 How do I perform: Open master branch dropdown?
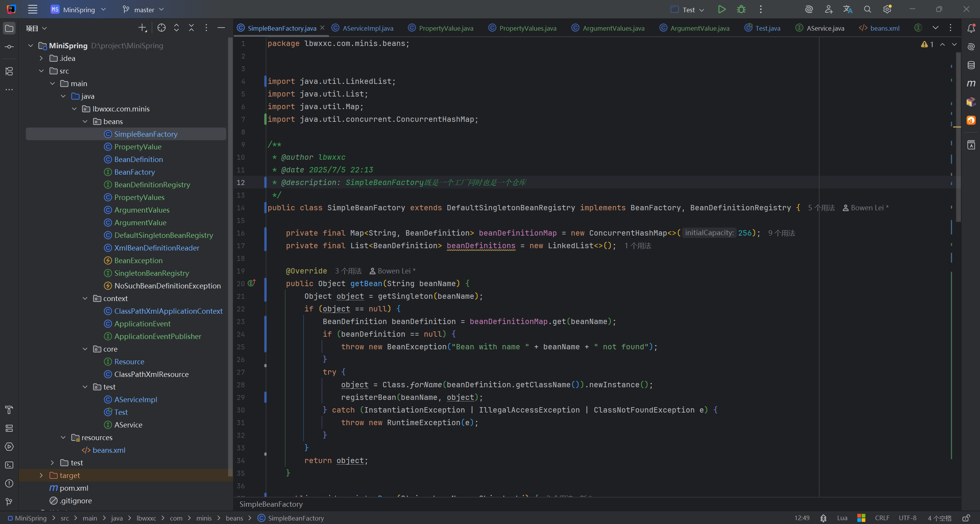tap(143, 9)
